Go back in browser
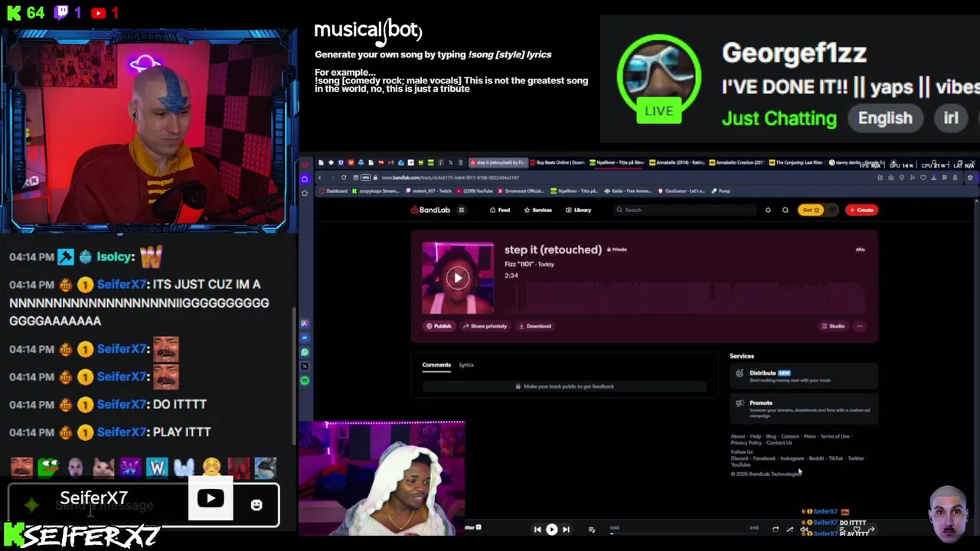Viewport: 980px width, 551px height. [x=320, y=178]
